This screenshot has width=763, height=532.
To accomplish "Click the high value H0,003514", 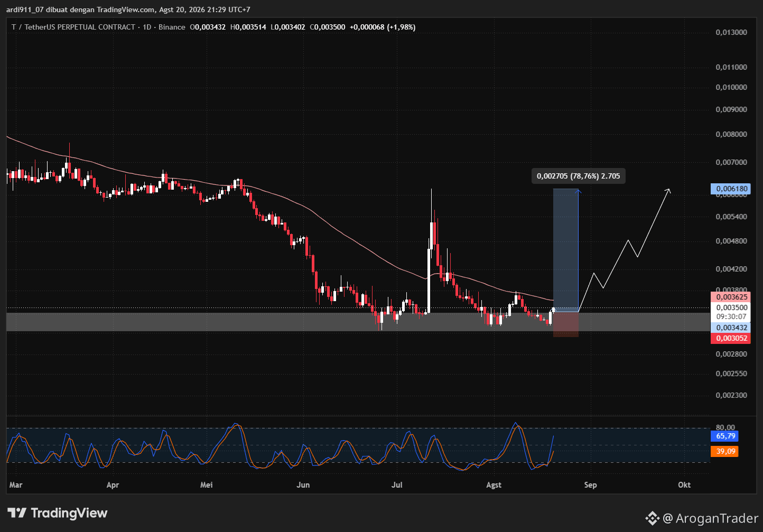I will coord(248,27).
